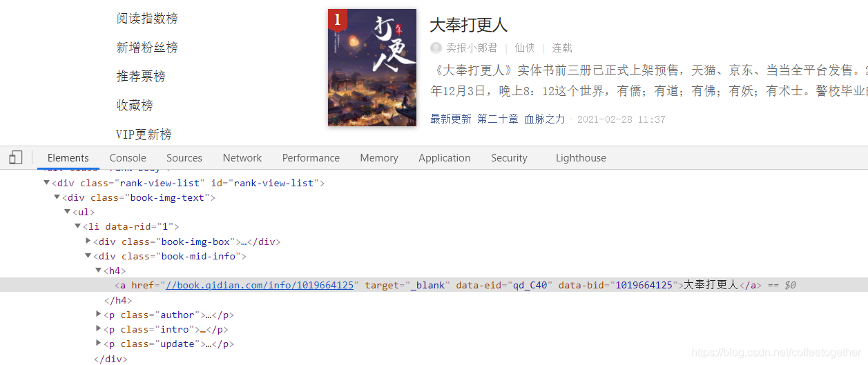This screenshot has height=365, width=868.
Task: Collapse the rank-view-list div node
Action: pyautogui.click(x=47, y=183)
